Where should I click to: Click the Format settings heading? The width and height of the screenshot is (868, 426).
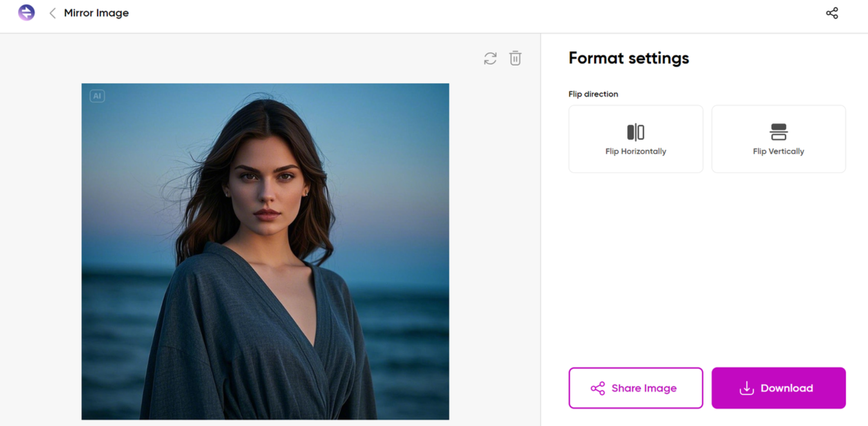pyautogui.click(x=629, y=58)
